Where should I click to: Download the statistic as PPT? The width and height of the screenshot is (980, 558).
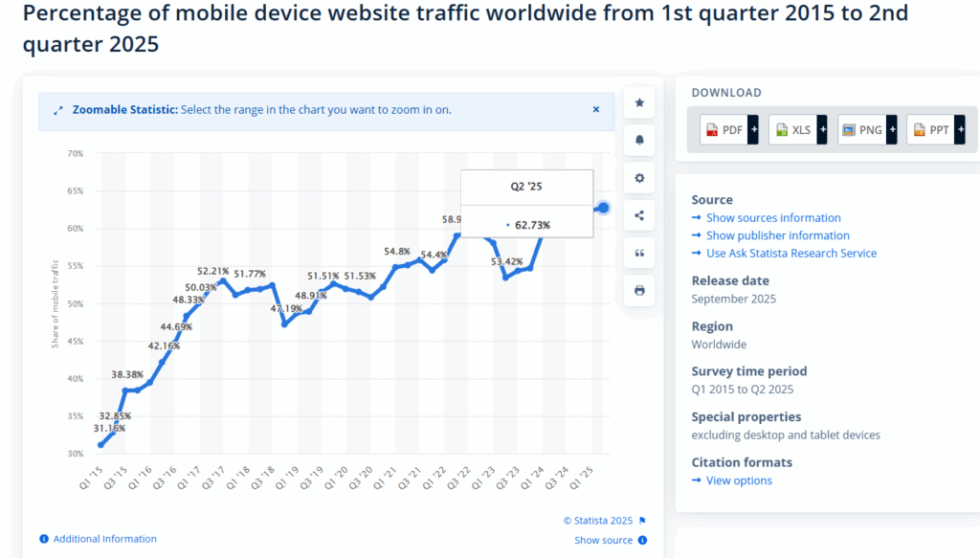coord(930,130)
